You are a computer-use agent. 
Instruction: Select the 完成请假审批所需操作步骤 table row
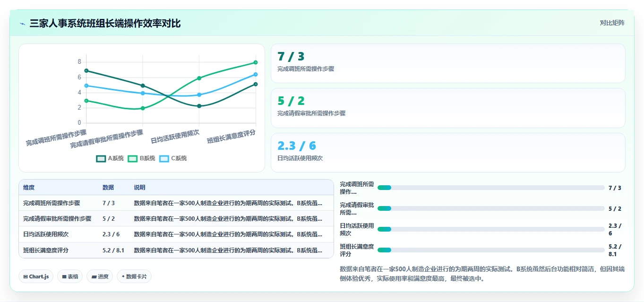(x=176, y=219)
